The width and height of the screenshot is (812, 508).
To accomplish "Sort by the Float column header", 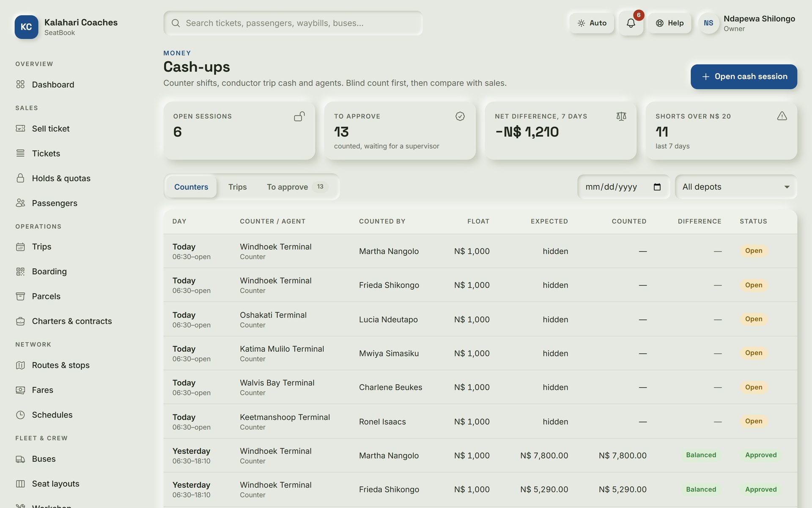I will point(478,221).
